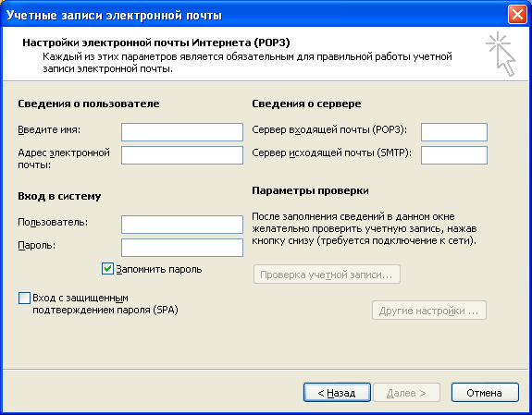Uncheck the Запомнить пароль checkbox

[107, 269]
